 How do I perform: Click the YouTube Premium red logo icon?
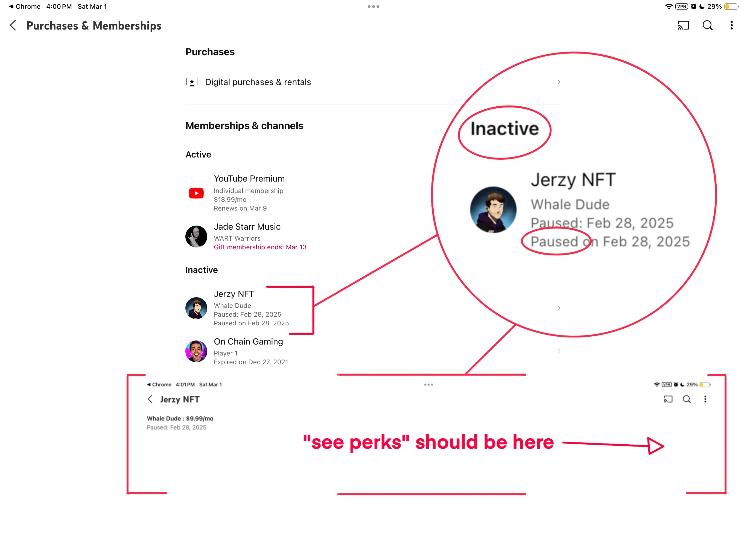[196, 193]
